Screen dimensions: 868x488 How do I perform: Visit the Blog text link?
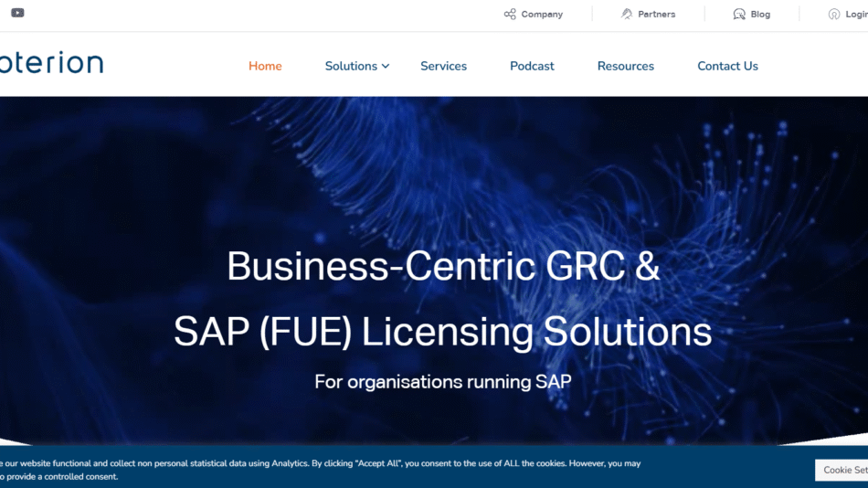pyautogui.click(x=760, y=15)
